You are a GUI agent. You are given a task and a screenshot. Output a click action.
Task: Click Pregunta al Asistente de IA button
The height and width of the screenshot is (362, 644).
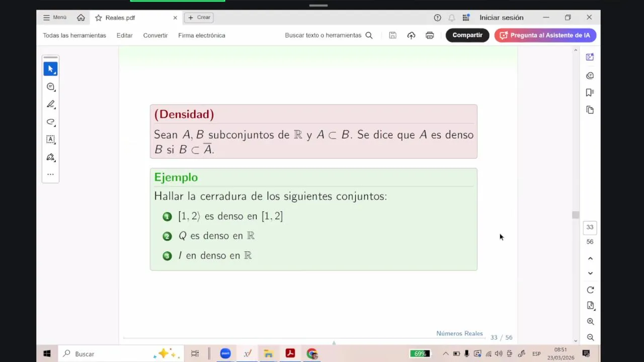545,35
